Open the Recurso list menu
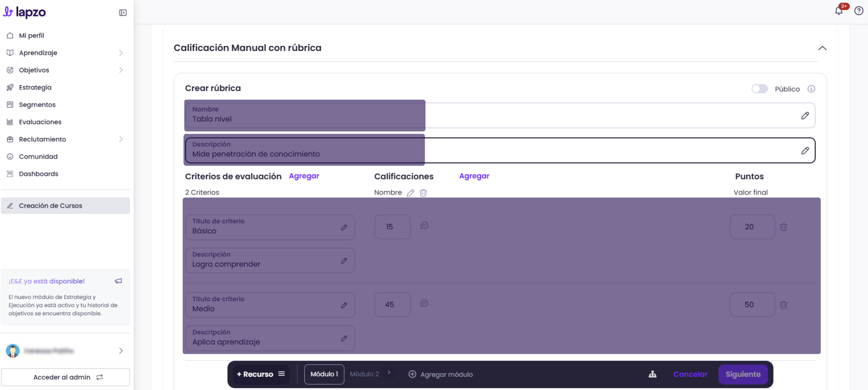The image size is (868, 390). click(281, 374)
